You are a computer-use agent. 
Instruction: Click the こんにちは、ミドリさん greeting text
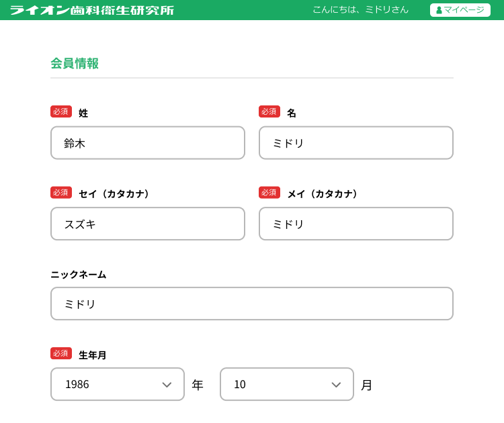360,10
